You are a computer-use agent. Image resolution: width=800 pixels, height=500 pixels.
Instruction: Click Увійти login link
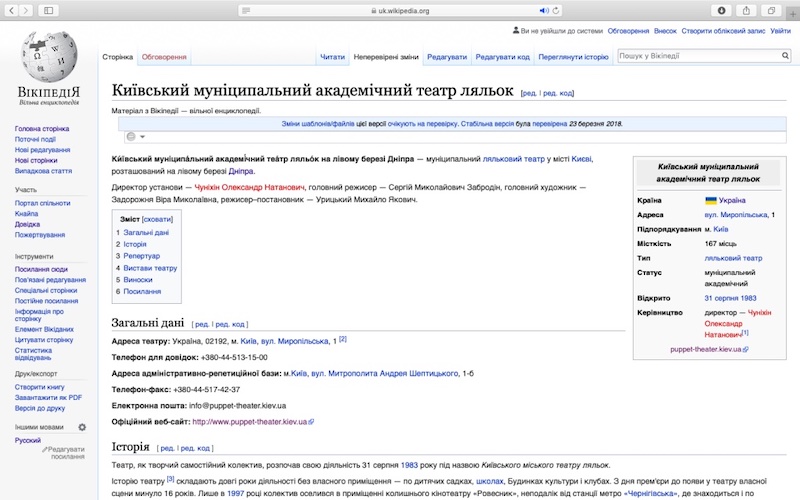click(x=780, y=31)
